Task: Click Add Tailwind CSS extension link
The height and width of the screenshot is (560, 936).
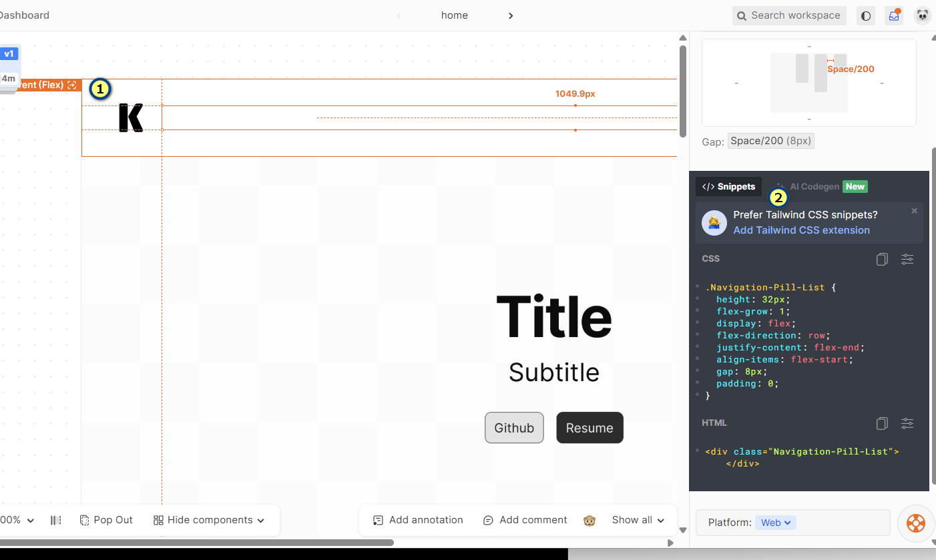Action: (801, 230)
